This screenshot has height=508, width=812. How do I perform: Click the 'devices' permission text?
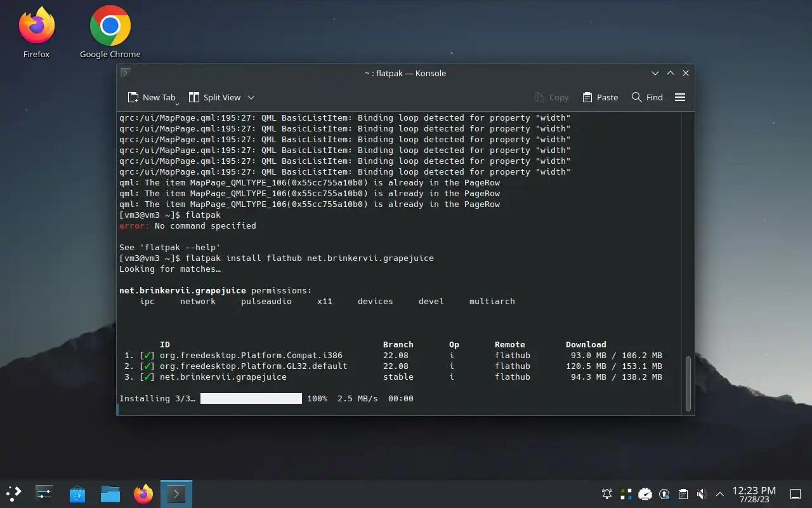376,301
